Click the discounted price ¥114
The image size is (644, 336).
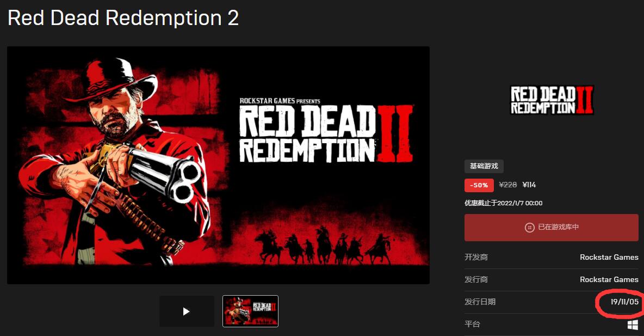[529, 185]
